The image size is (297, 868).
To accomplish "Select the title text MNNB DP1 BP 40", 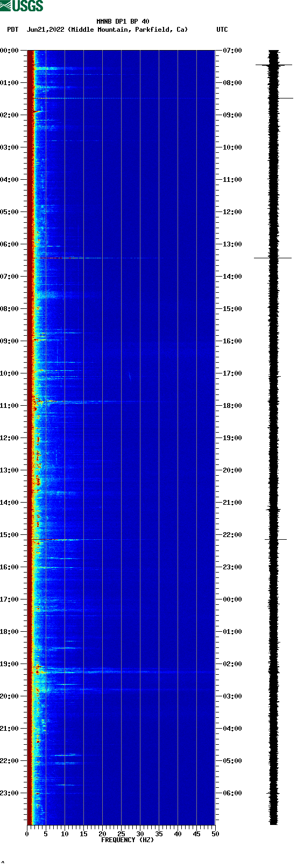I will pos(123,22).
